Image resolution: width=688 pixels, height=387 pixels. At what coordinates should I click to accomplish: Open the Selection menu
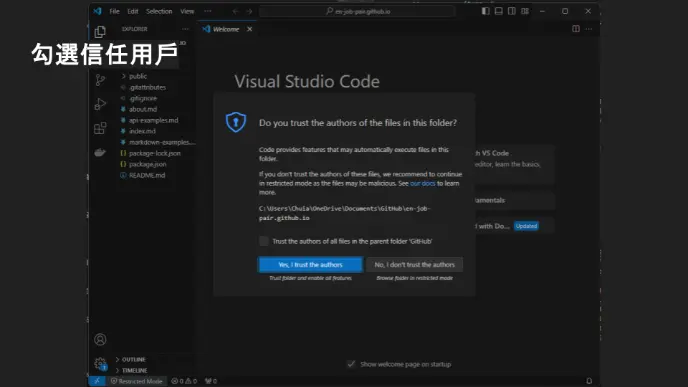(159, 11)
